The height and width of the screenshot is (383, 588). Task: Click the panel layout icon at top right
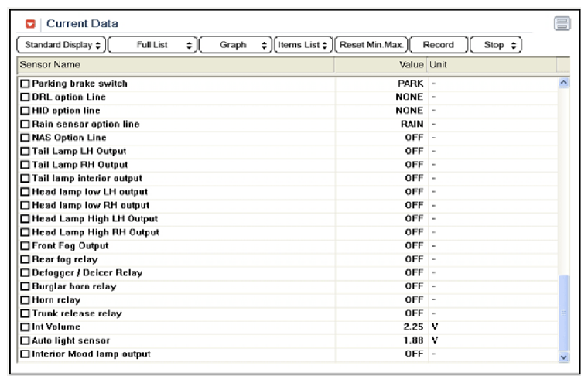point(562,24)
